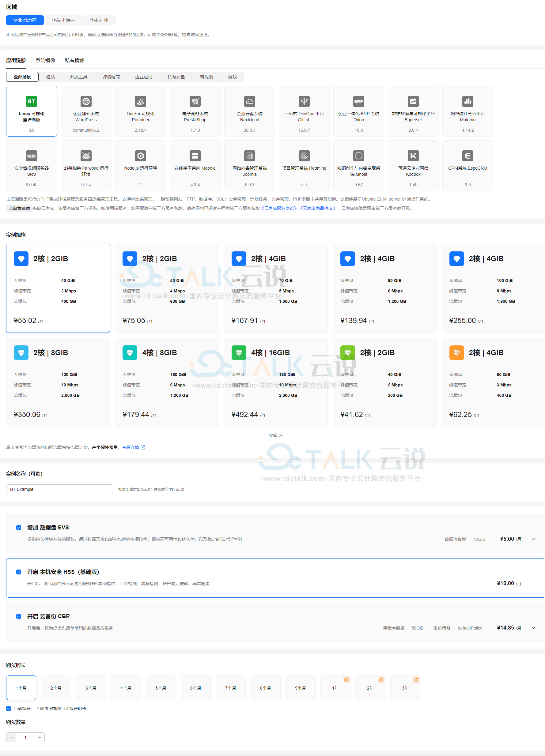545x756 pixels.
Task: Filter images by 企业应用 scenario
Action: point(144,77)
